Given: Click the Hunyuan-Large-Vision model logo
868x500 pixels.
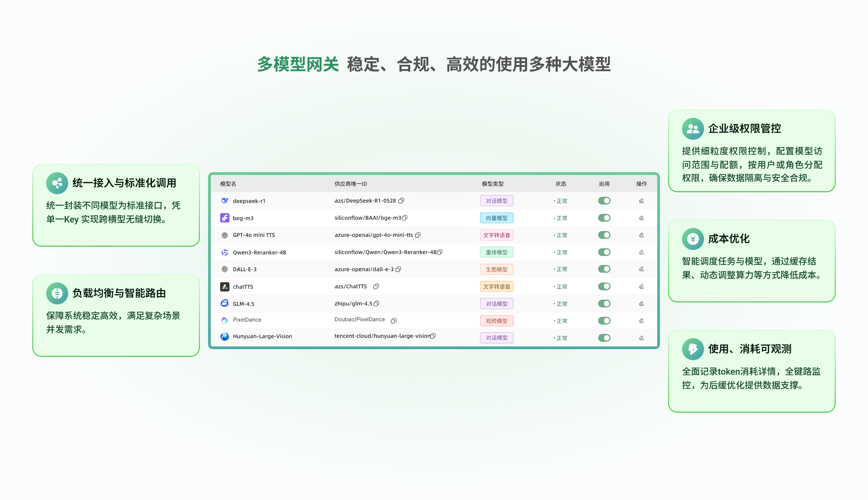Looking at the screenshot, I should 225,336.
